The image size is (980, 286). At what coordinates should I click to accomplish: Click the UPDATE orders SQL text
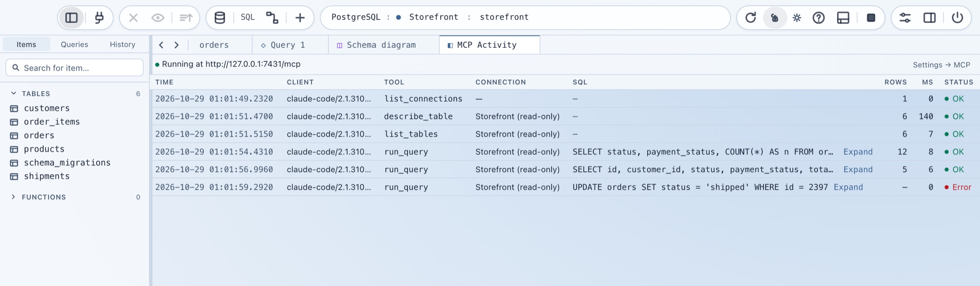(700, 187)
